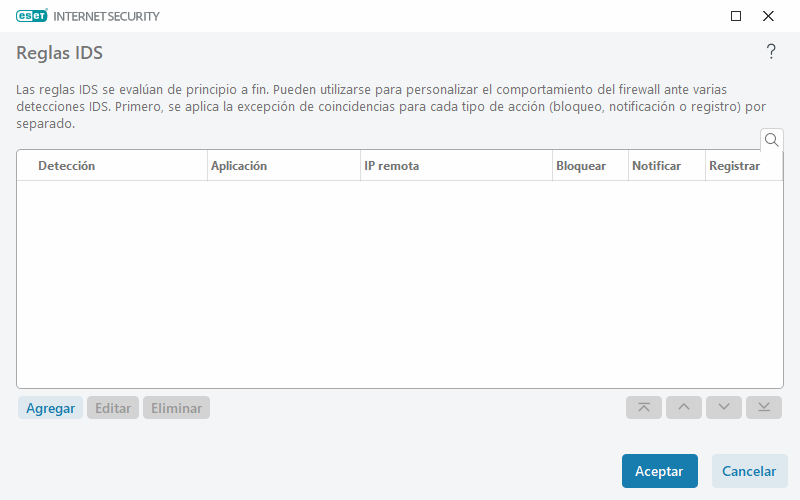Open the search magnifier above the table

coord(771,140)
